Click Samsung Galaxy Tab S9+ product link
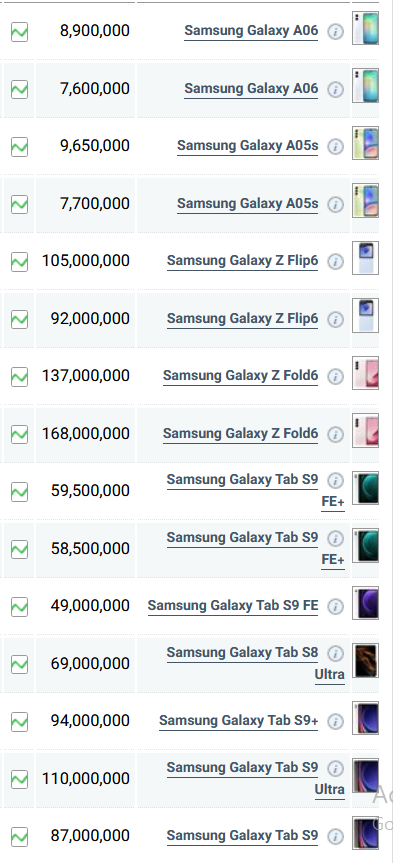This screenshot has height=863, width=393. (238, 720)
